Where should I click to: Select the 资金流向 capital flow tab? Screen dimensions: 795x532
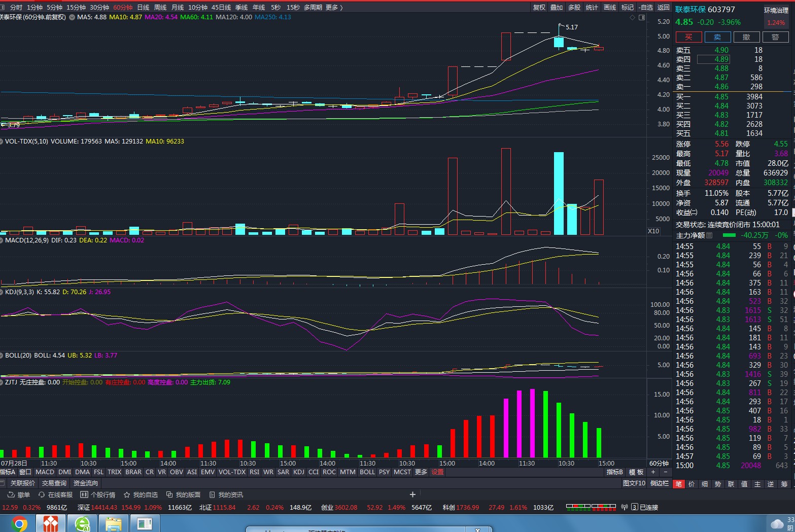click(x=86, y=483)
